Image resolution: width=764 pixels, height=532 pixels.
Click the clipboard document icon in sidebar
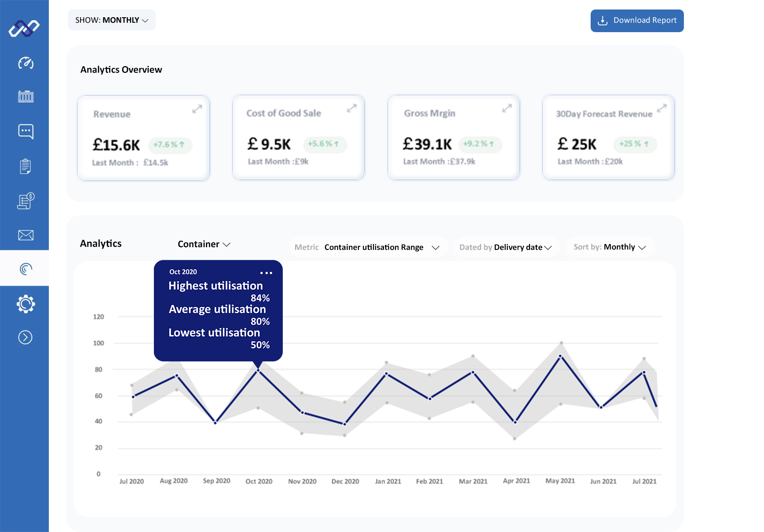[x=25, y=166]
